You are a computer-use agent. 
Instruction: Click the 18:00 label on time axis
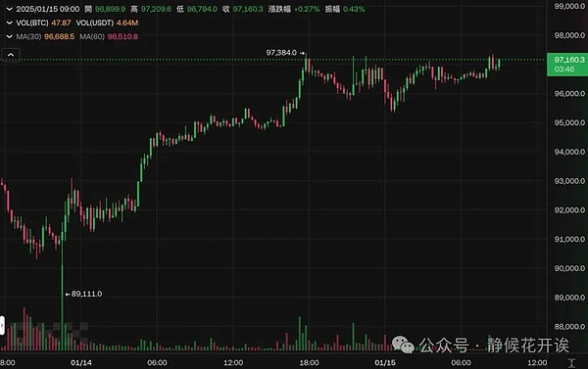point(310,362)
